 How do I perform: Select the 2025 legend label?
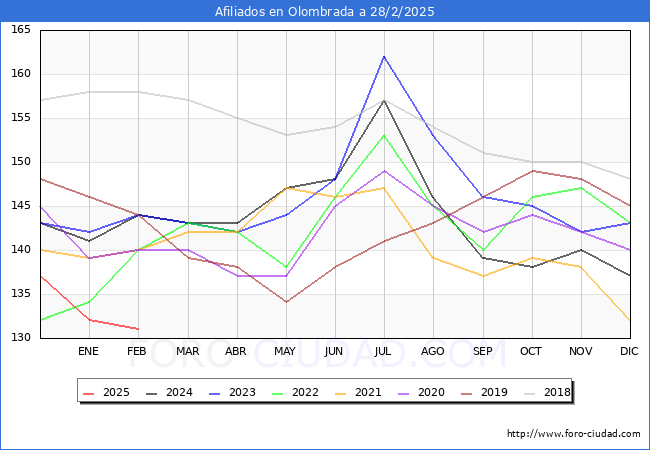pyautogui.click(x=116, y=392)
